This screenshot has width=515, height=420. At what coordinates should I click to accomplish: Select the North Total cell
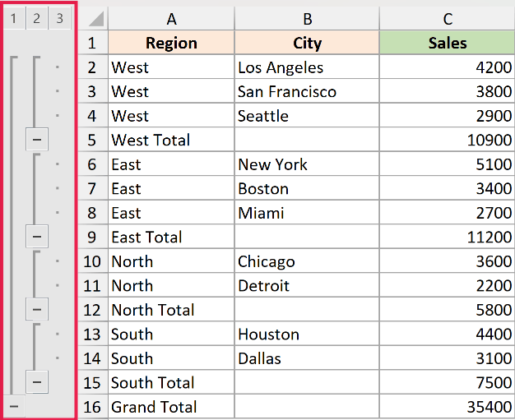coord(171,310)
